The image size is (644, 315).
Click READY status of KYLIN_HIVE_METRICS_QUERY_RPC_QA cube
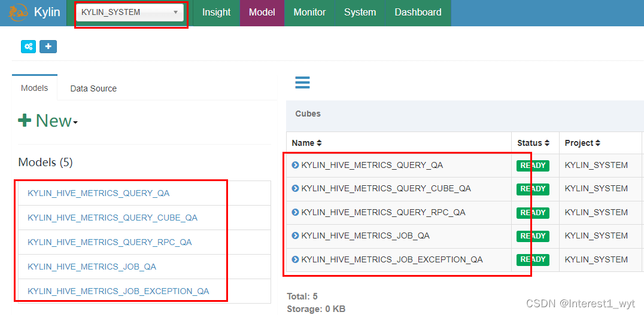click(x=533, y=212)
